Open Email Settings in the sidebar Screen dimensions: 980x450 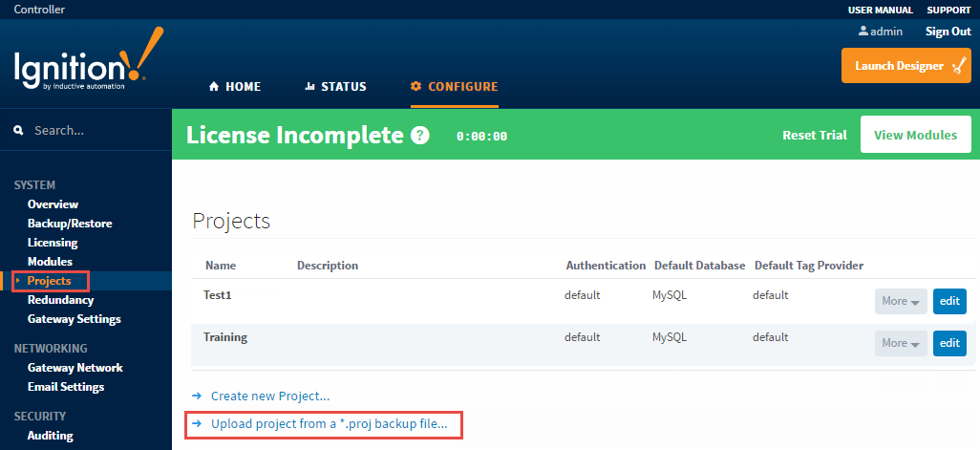tap(66, 387)
